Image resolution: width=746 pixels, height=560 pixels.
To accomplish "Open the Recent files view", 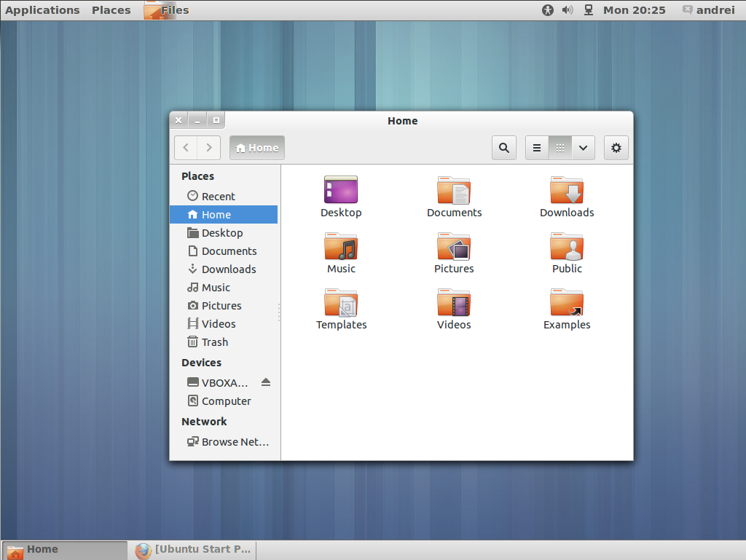I will pos(216,196).
